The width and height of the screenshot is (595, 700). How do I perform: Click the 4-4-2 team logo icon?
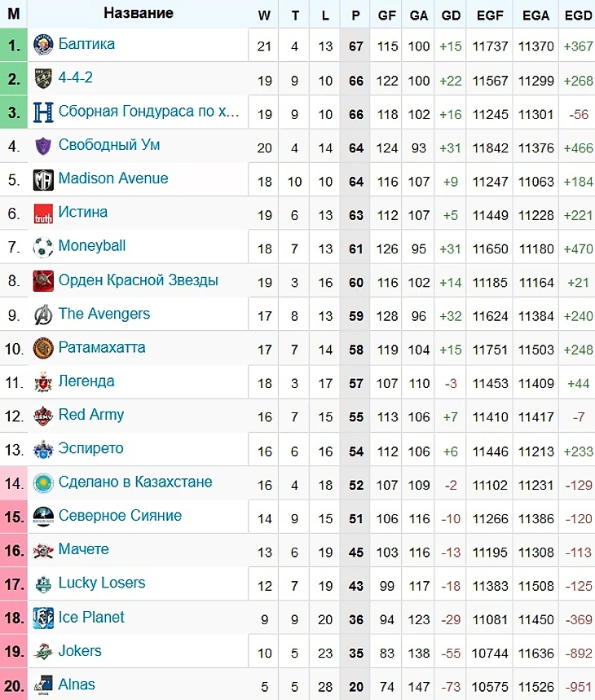43,79
